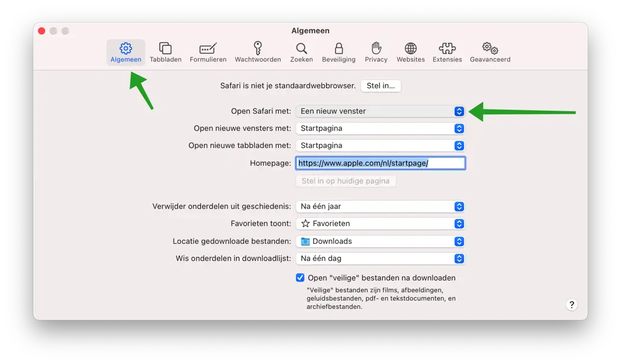The image size is (621, 364).
Task: Expand Open nieuwe tabbladen met dropdown
Action: pyautogui.click(x=380, y=146)
